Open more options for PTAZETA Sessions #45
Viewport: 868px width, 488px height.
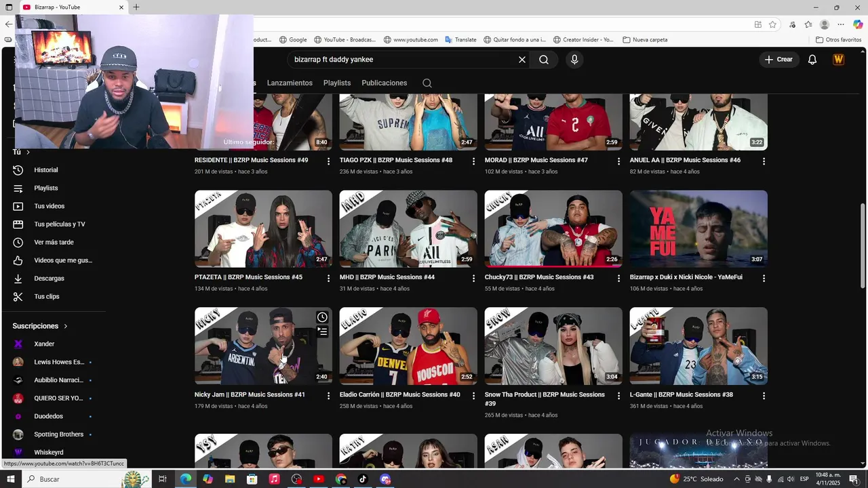329,279
